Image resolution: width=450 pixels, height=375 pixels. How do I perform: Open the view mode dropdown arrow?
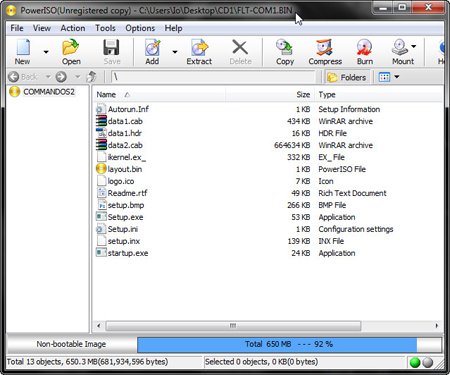pos(397,77)
